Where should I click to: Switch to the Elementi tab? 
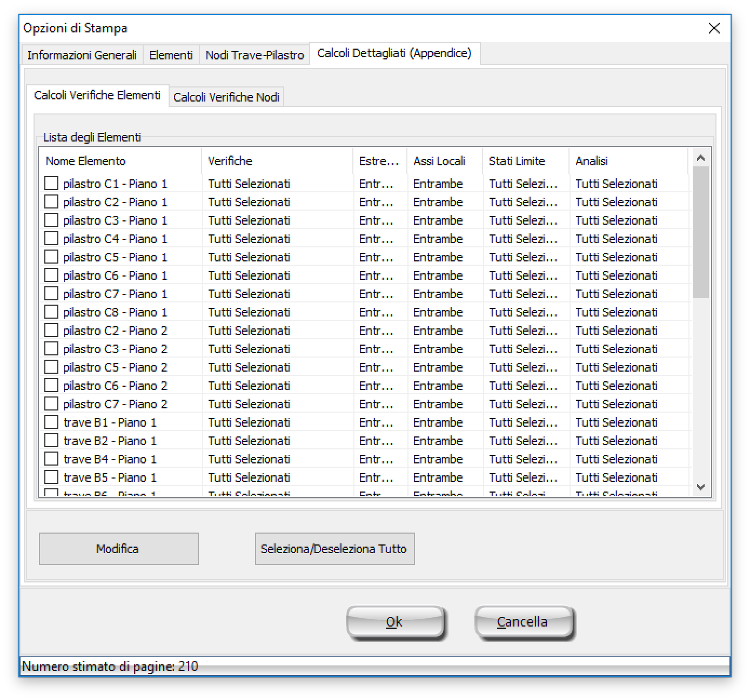171,55
